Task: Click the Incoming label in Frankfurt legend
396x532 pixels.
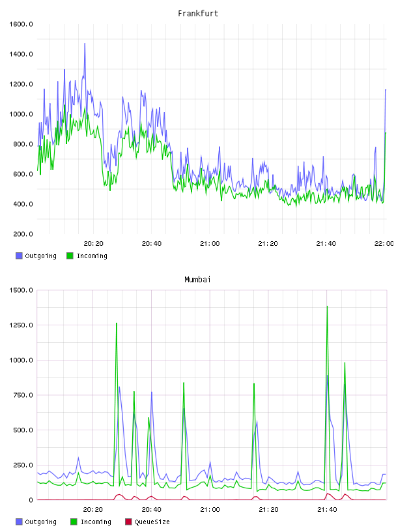Action: point(92,256)
